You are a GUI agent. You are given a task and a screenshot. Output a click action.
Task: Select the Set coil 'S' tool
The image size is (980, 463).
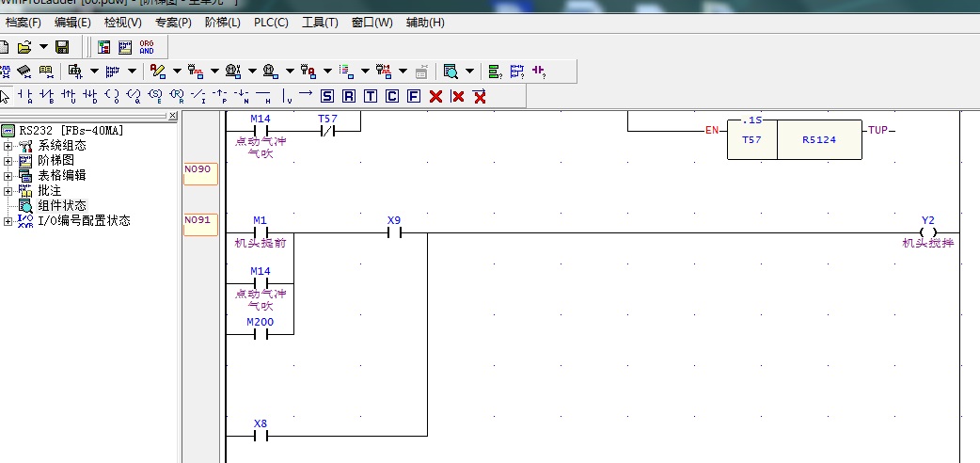pyautogui.click(x=327, y=96)
